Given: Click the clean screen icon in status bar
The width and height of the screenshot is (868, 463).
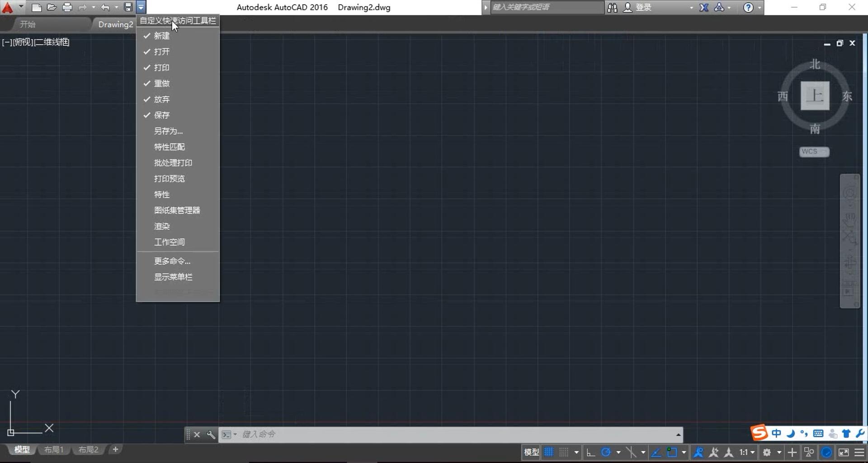Looking at the screenshot, I should (x=844, y=452).
